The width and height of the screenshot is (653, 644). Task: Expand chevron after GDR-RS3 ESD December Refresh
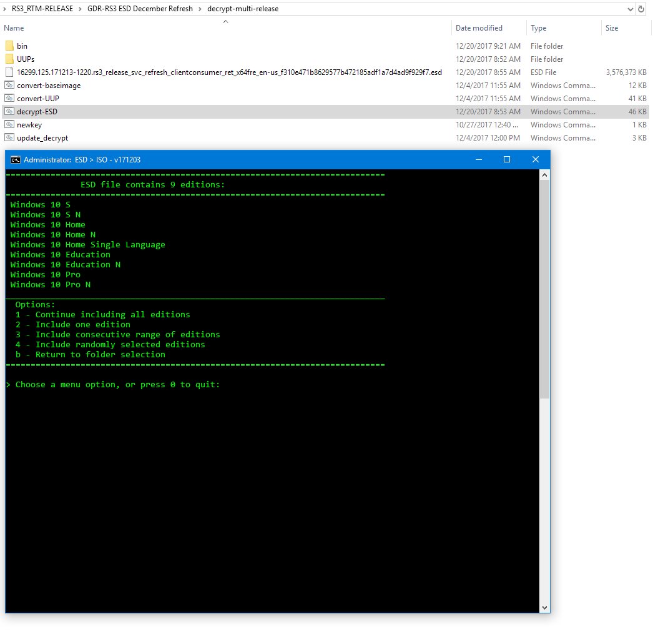[x=200, y=9]
